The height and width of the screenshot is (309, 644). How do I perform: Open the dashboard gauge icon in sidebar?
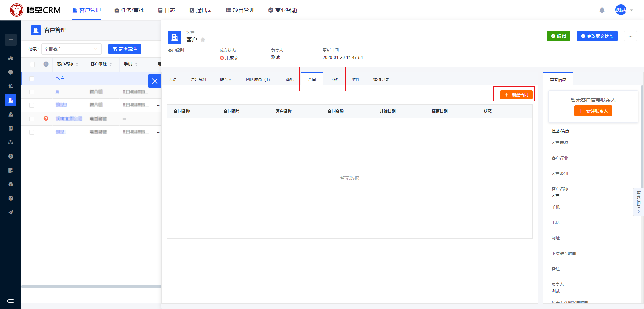pos(11,58)
